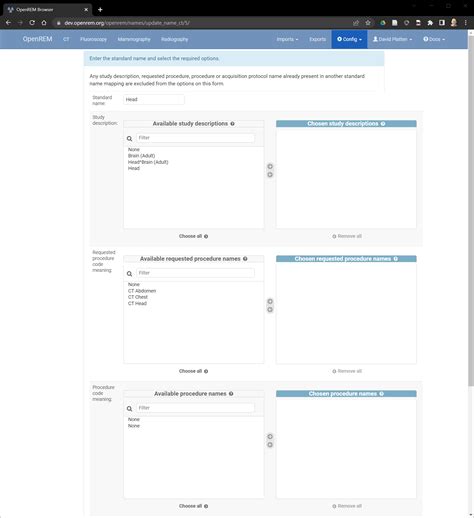Bookmark this page with the star icon
The image size is (474, 518).
pos(368,23)
